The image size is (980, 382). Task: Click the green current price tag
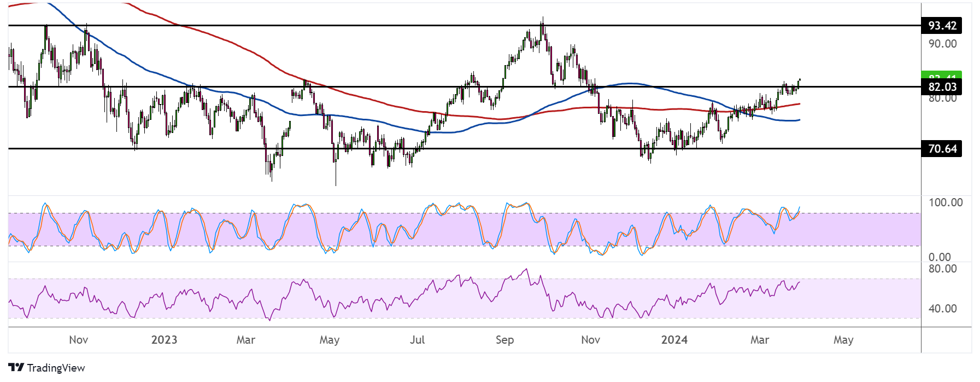click(942, 76)
